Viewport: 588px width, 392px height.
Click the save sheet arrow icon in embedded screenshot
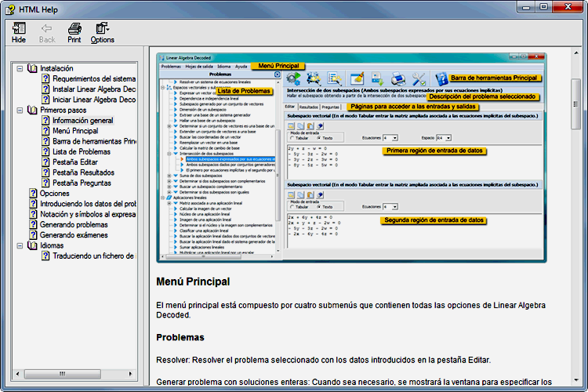377,78
